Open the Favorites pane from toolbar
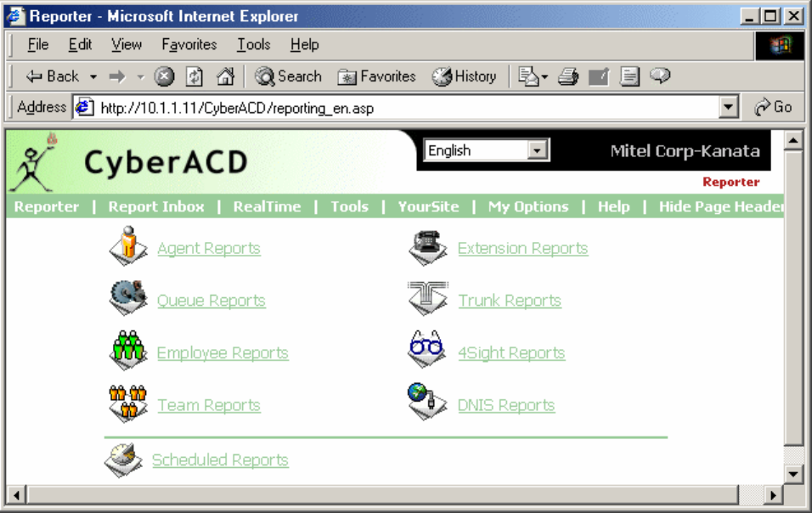This screenshot has width=812, height=513. tap(376, 76)
